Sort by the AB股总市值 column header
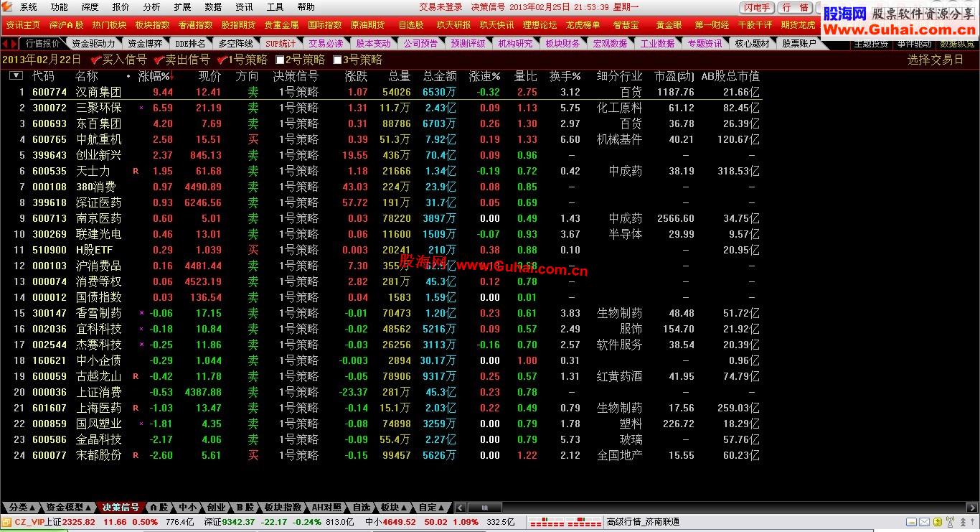The image size is (980, 532). coord(730,75)
